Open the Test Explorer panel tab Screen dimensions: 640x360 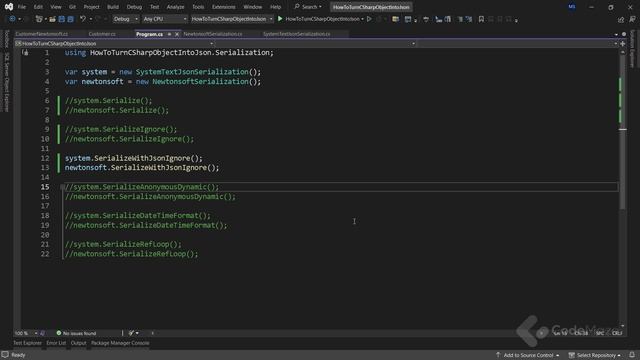(x=27, y=343)
